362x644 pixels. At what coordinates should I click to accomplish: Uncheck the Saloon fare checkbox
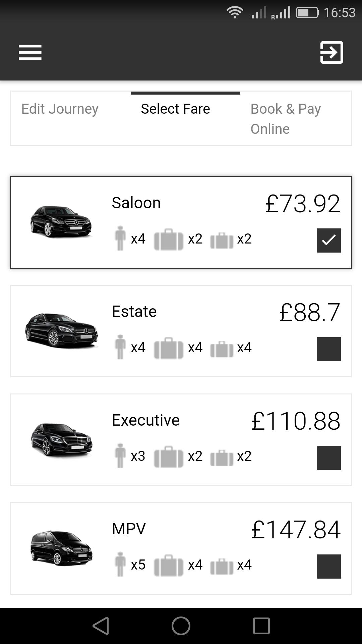pyautogui.click(x=329, y=240)
